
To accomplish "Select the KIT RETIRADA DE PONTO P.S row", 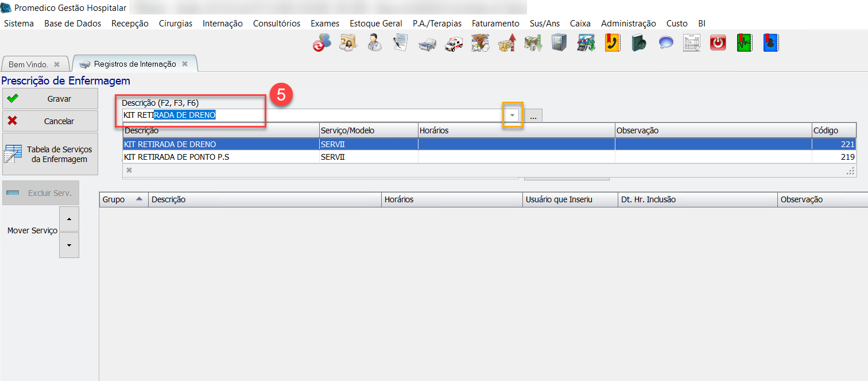I will coord(221,157).
